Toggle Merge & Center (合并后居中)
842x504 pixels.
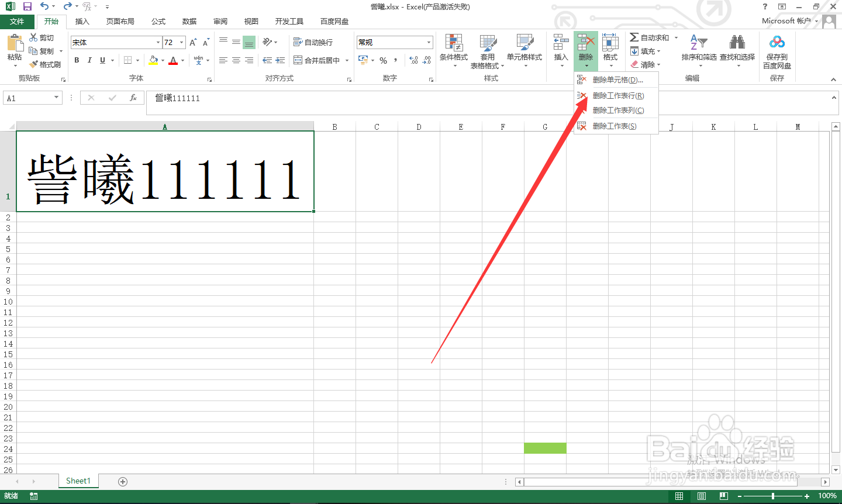point(317,60)
